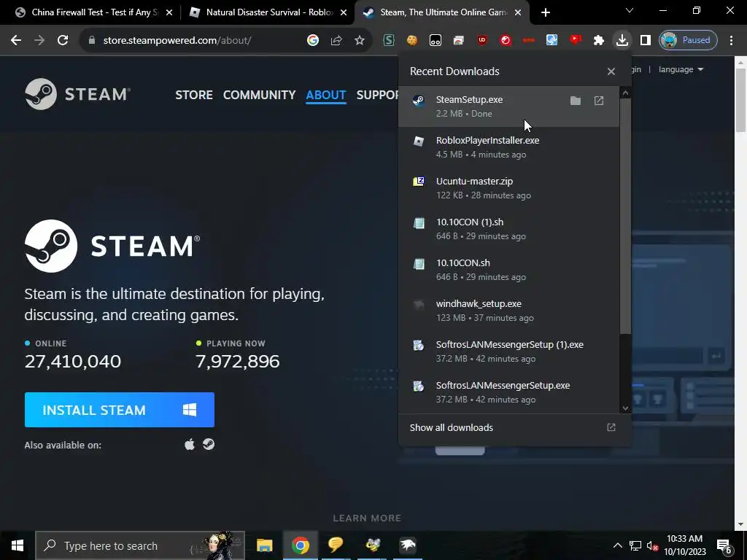
Task: Go back to the previous page
Action: (16, 40)
